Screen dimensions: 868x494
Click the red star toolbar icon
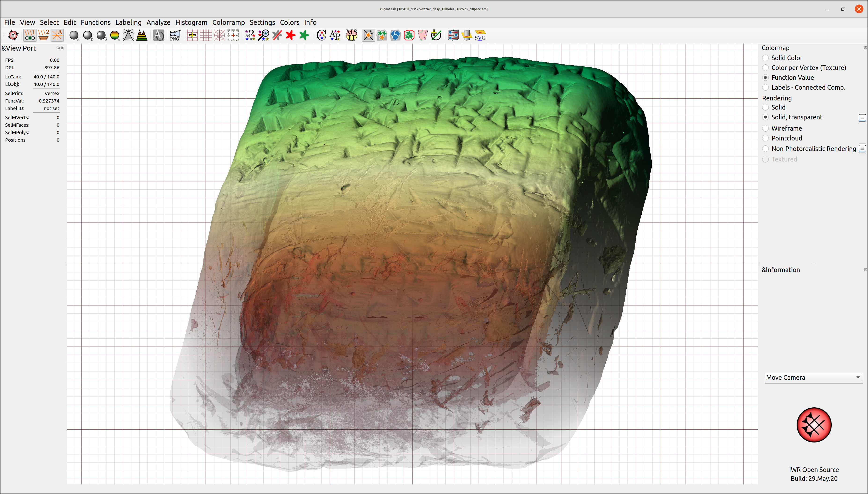(290, 35)
